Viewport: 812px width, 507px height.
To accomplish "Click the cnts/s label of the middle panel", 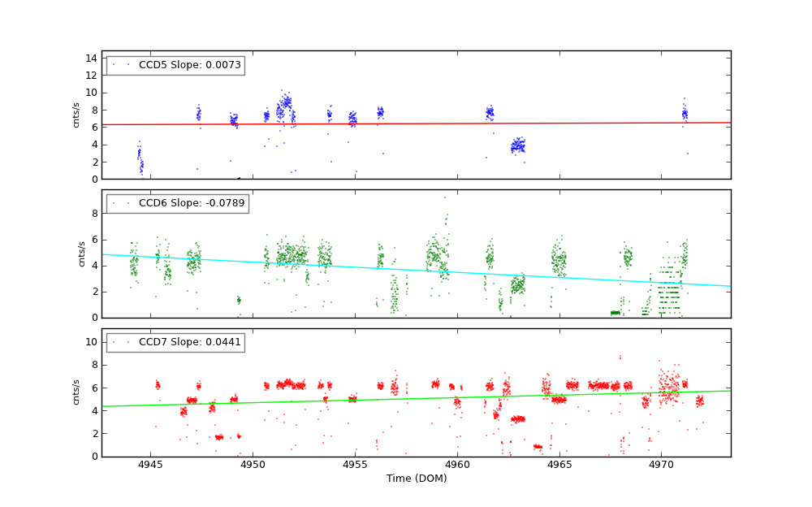I will click(81, 253).
